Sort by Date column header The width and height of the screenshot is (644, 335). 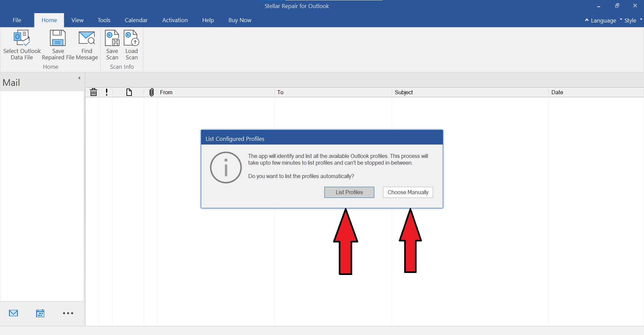(596, 92)
